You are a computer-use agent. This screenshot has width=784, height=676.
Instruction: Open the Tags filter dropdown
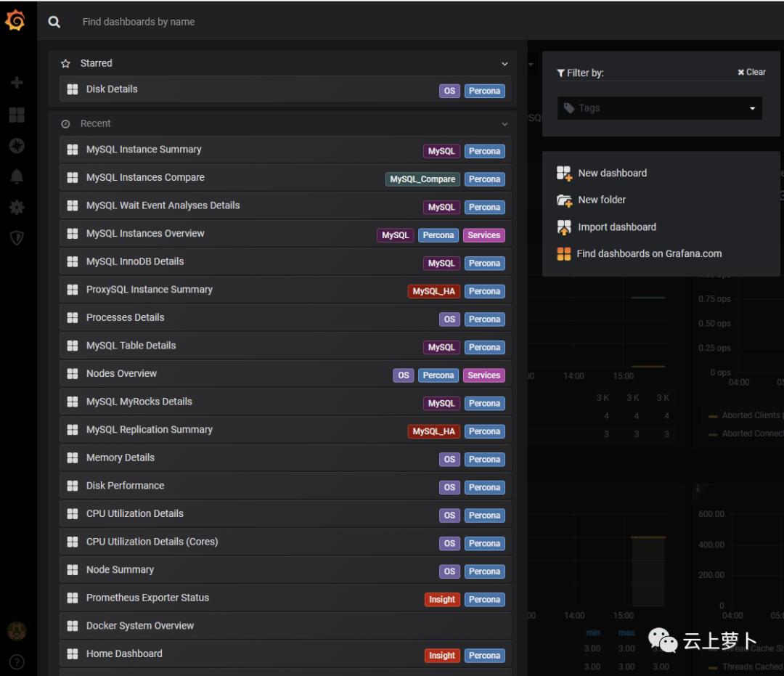click(x=659, y=108)
